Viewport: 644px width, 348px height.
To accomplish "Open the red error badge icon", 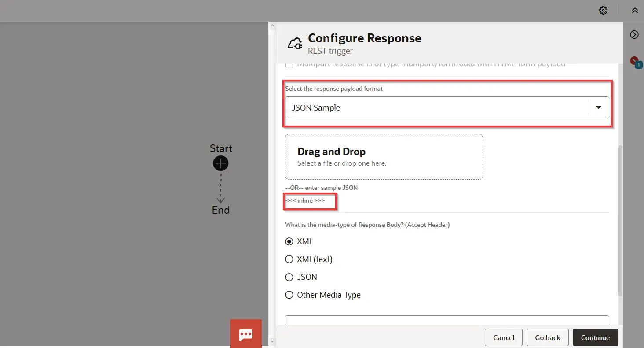I will 634,61.
